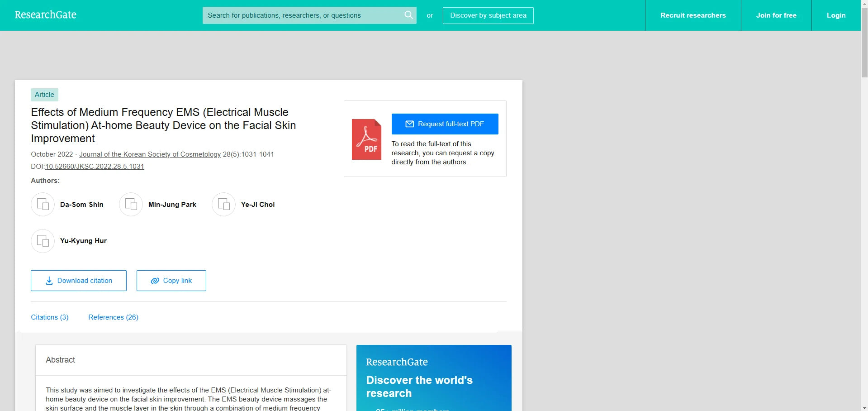
Task: Open the Journal of the Korean Society of Cosmetology link
Action: tap(150, 154)
